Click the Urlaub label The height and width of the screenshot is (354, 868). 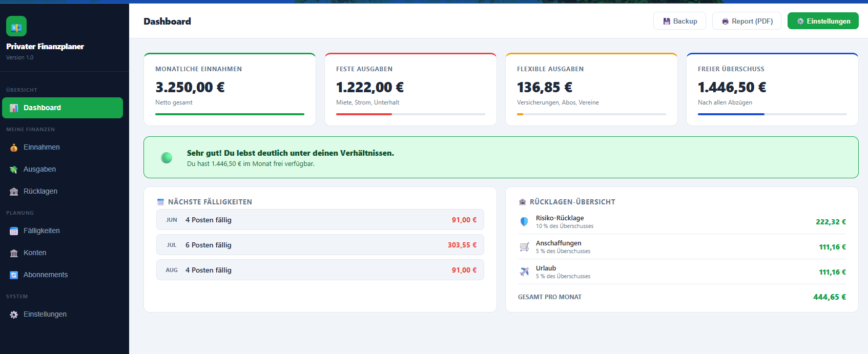546,268
